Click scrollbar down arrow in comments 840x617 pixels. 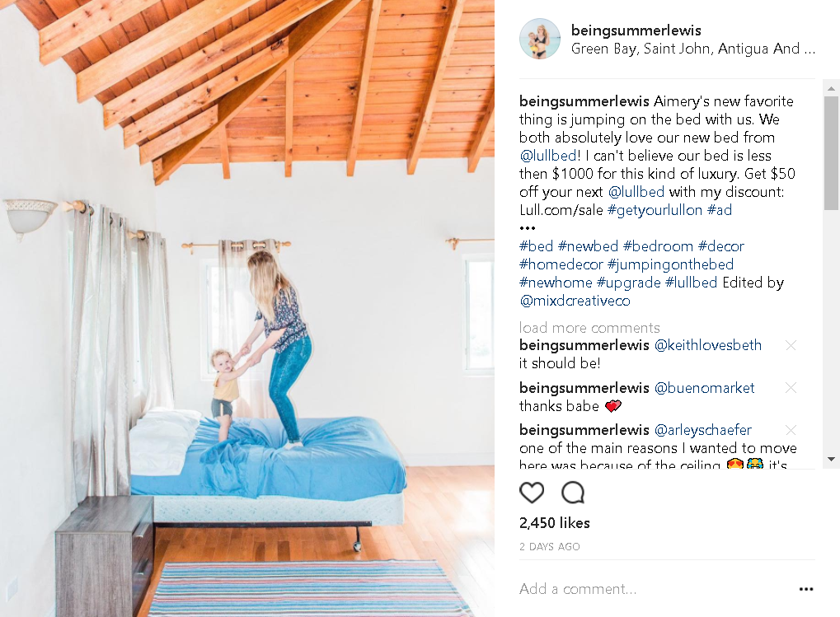[831, 459]
